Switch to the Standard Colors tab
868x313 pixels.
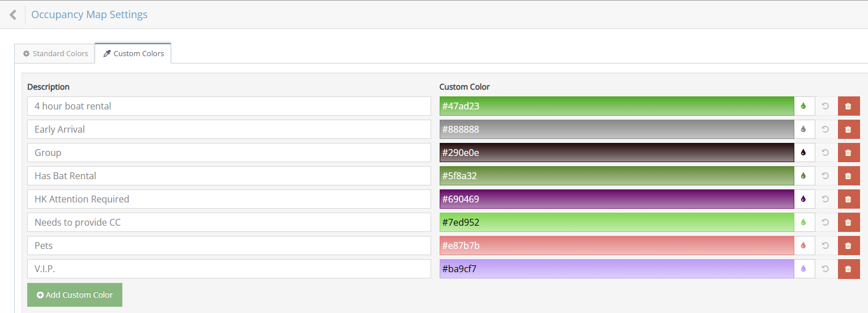tap(55, 53)
